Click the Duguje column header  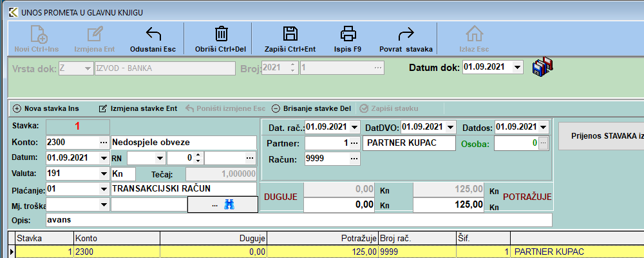click(213, 238)
